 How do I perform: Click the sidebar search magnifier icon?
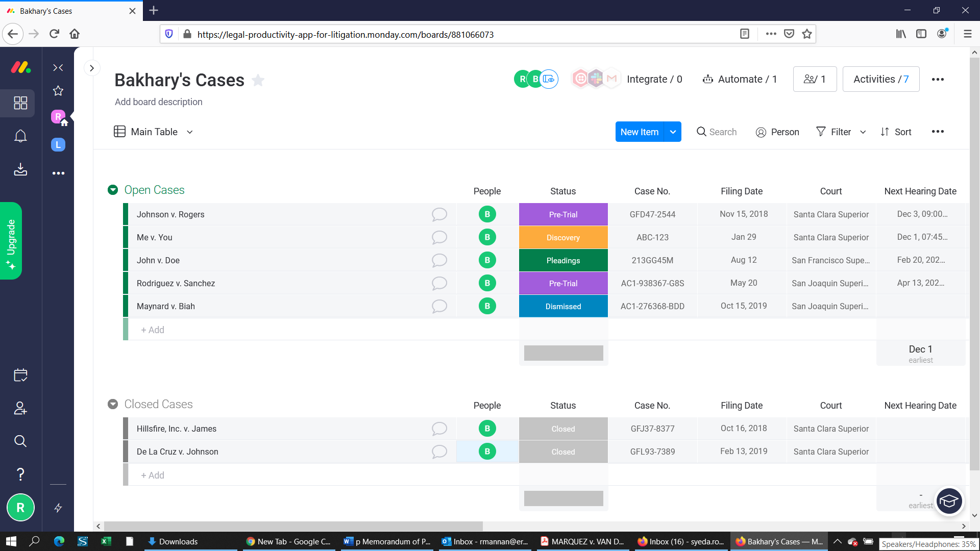point(20,441)
